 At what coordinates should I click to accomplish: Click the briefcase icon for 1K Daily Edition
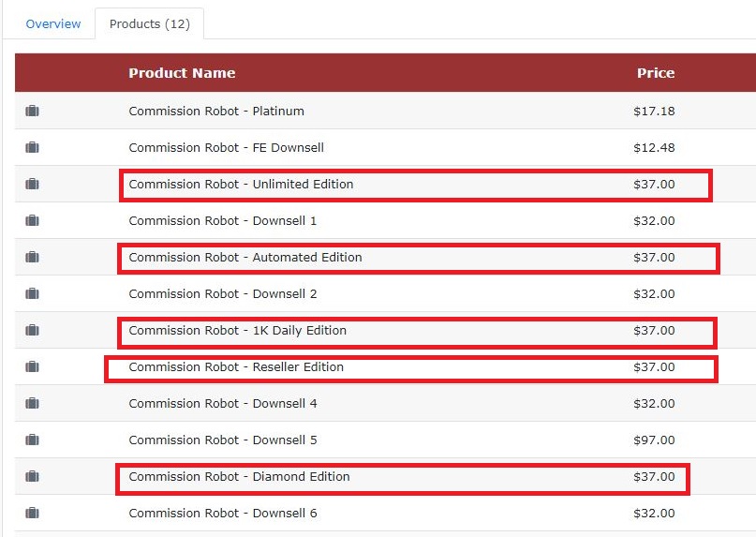(32, 330)
